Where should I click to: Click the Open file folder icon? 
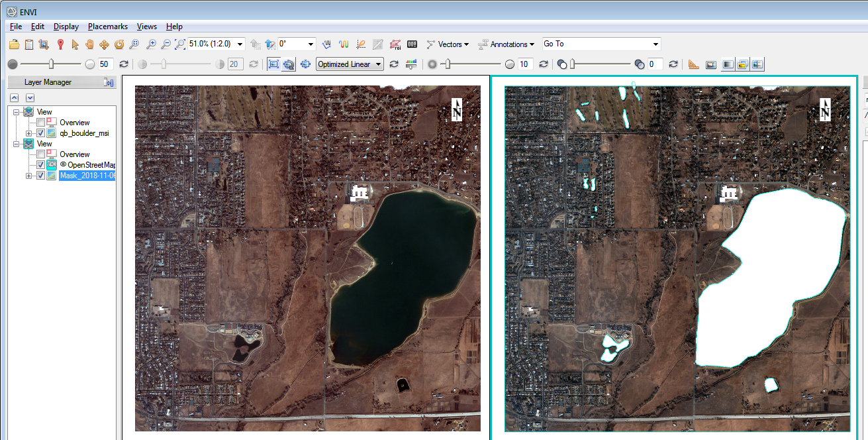[x=14, y=44]
